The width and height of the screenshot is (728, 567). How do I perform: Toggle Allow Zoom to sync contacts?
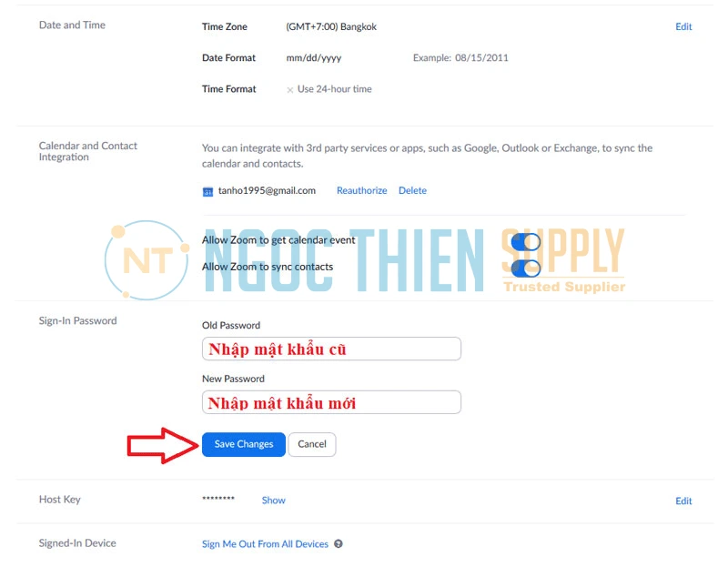526,268
